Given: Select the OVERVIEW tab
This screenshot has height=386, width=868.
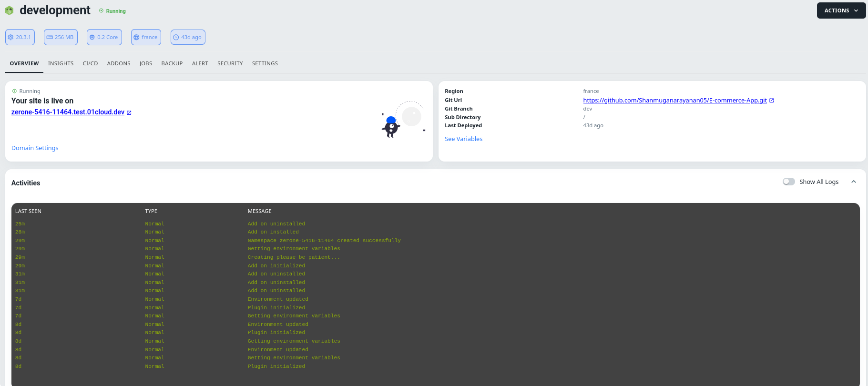Looking at the screenshot, I should click(24, 63).
